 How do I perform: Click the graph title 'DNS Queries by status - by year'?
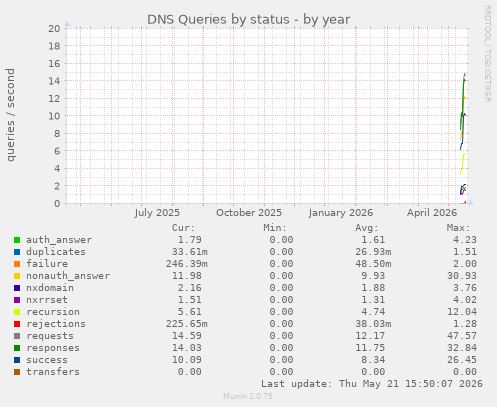[249, 19]
